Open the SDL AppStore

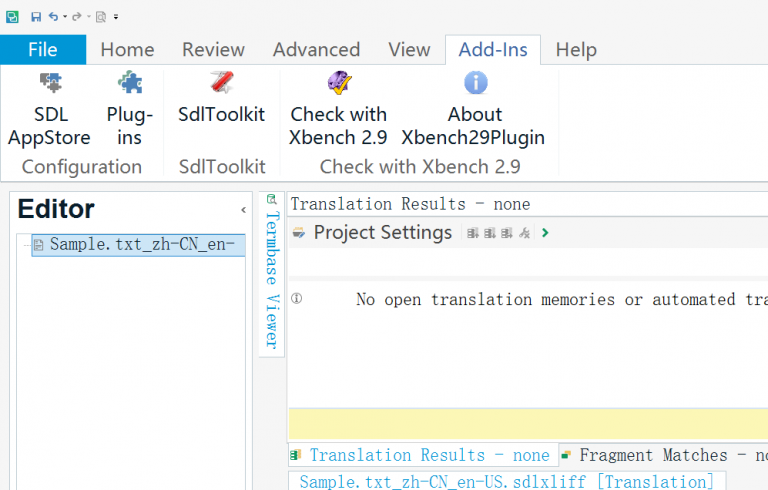pyautogui.click(x=49, y=110)
